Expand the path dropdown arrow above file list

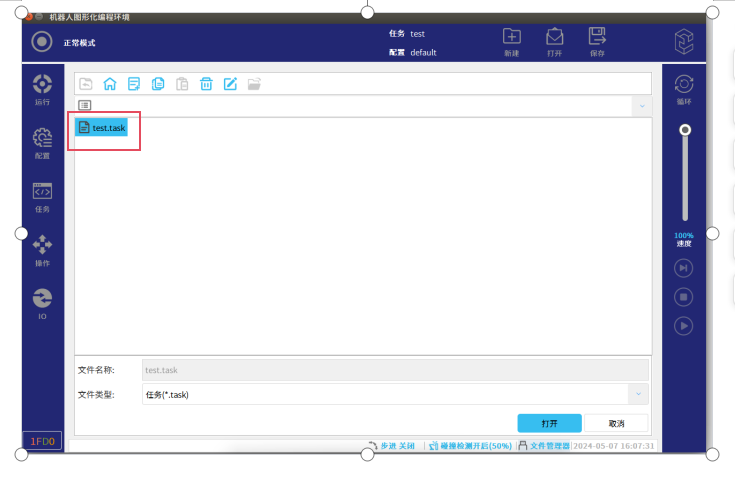click(x=640, y=105)
